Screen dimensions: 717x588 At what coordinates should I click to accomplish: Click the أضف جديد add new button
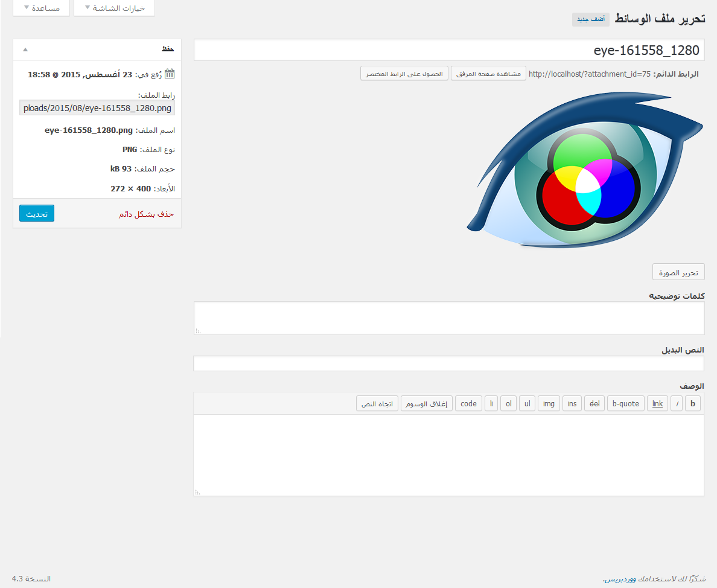[590, 19]
